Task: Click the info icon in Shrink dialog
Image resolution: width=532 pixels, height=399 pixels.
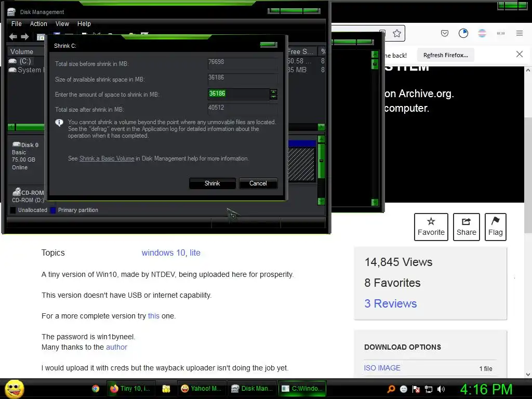Action: [x=59, y=123]
